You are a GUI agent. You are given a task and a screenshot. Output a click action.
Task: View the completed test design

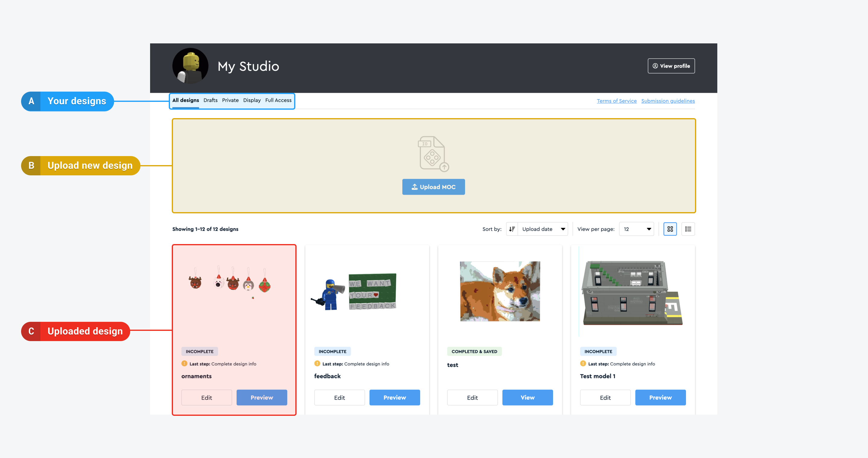coord(528,398)
